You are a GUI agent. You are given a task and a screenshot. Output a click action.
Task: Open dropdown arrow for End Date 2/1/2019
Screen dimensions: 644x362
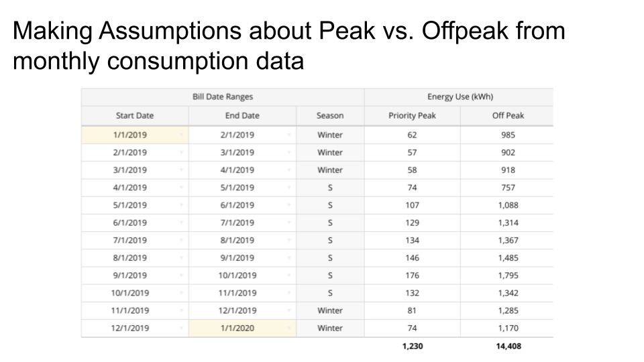pyautogui.click(x=288, y=135)
